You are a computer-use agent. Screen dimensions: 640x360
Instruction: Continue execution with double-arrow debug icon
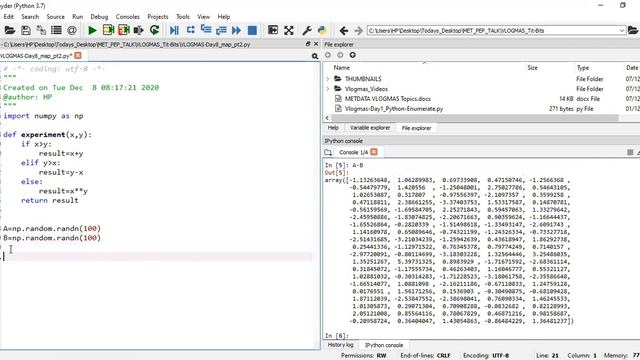tap(236, 30)
